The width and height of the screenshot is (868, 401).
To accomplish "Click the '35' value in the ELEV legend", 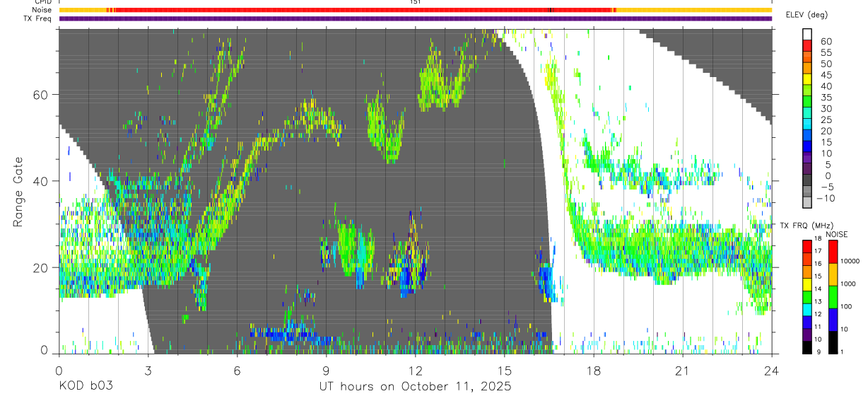I will (826, 97).
